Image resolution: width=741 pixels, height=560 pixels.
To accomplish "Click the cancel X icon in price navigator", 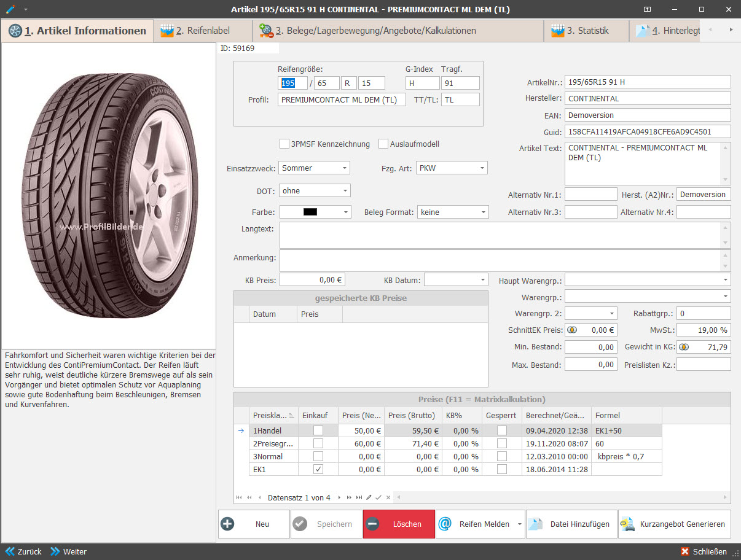I will (388, 497).
